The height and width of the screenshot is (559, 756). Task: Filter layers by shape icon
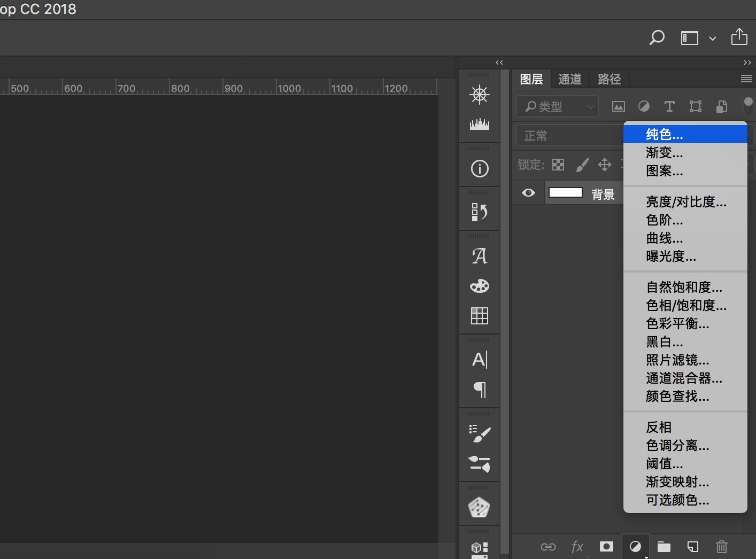coord(696,106)
